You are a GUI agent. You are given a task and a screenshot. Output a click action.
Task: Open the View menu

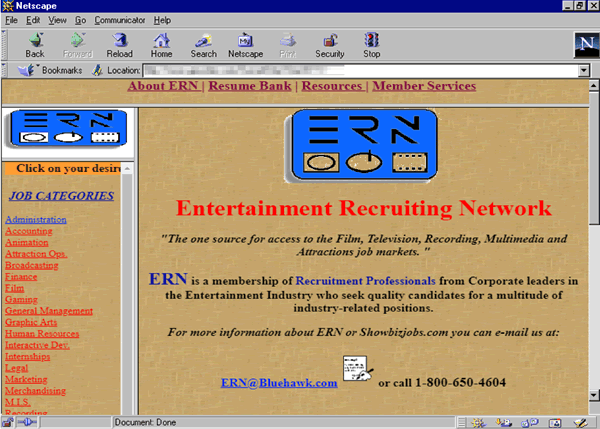(x=58, y=20)
